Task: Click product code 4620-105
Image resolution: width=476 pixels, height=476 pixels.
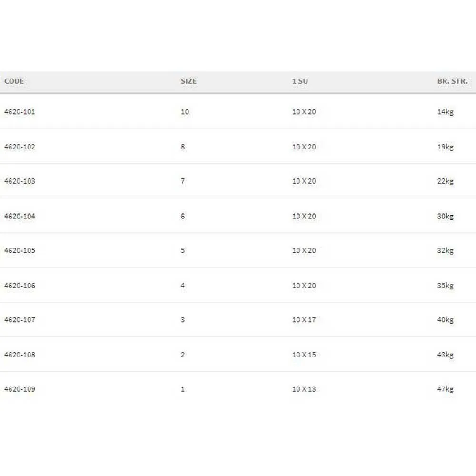Action: (20, 251)
